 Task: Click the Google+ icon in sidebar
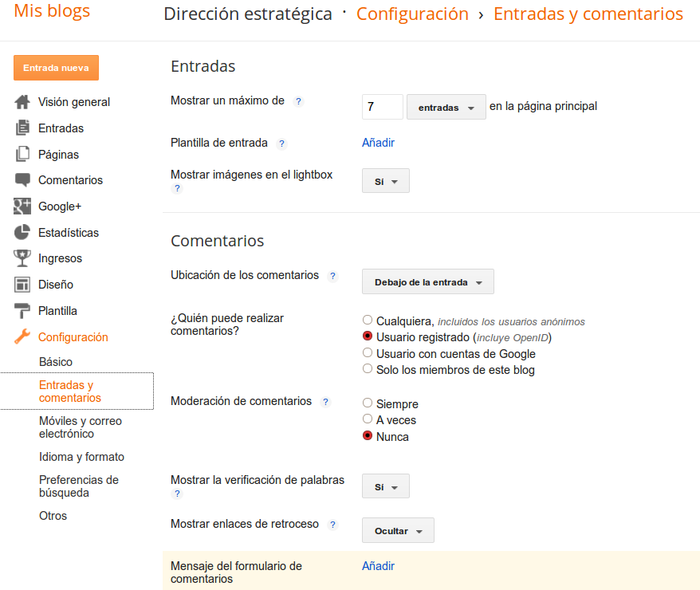[x=22, y=206]
